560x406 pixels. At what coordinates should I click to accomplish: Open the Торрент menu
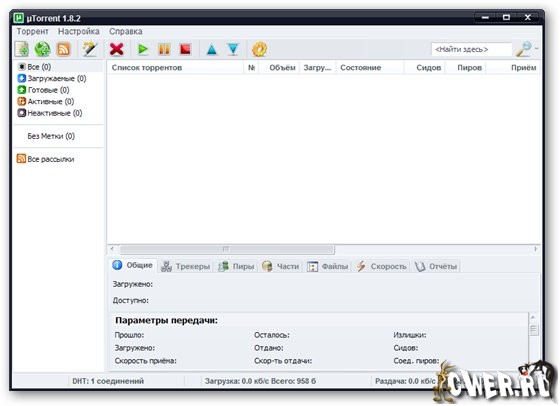click(x=32, y=31)
